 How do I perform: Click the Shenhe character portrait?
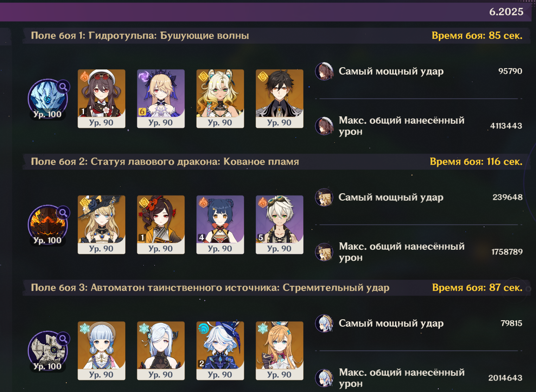(x=161, y=351)
